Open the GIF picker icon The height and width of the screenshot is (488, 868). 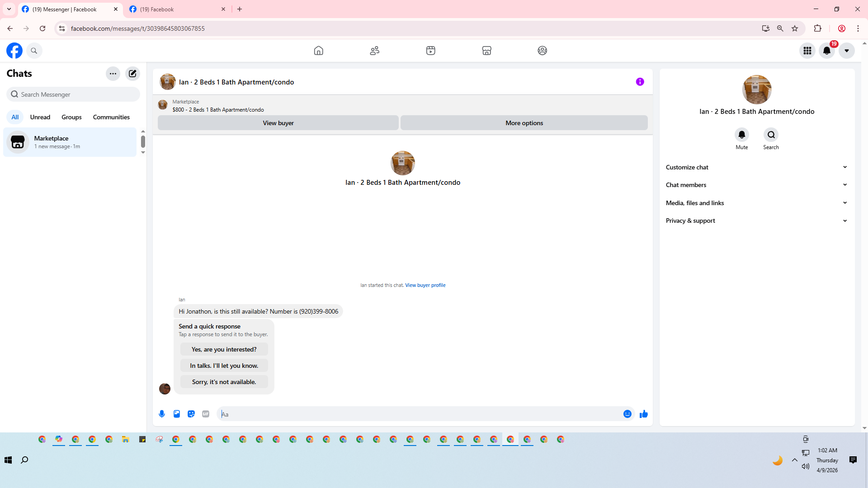click(x=206, y=414)
